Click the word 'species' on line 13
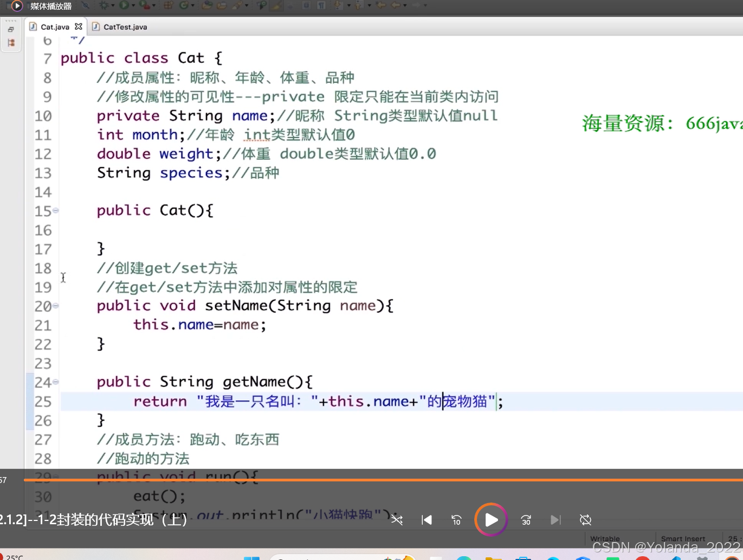Screen dimensions: 743x560 click(x=191, y=173)
